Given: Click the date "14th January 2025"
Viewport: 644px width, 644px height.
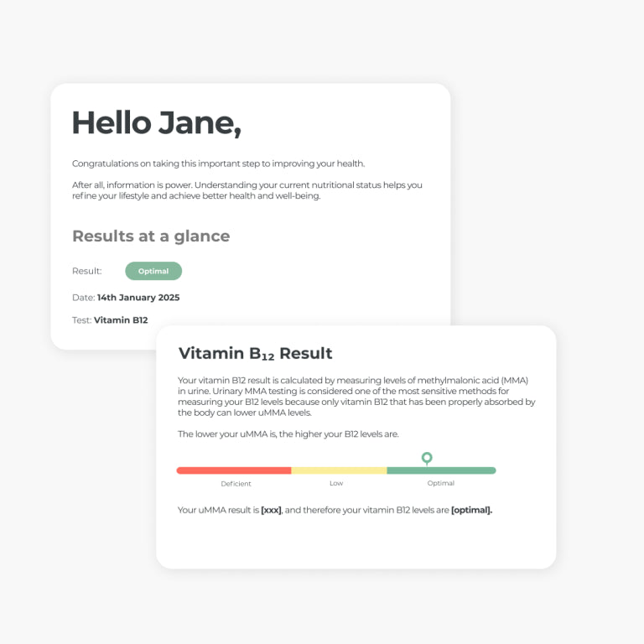Looking at the screenshot, I should click(138, 298).
